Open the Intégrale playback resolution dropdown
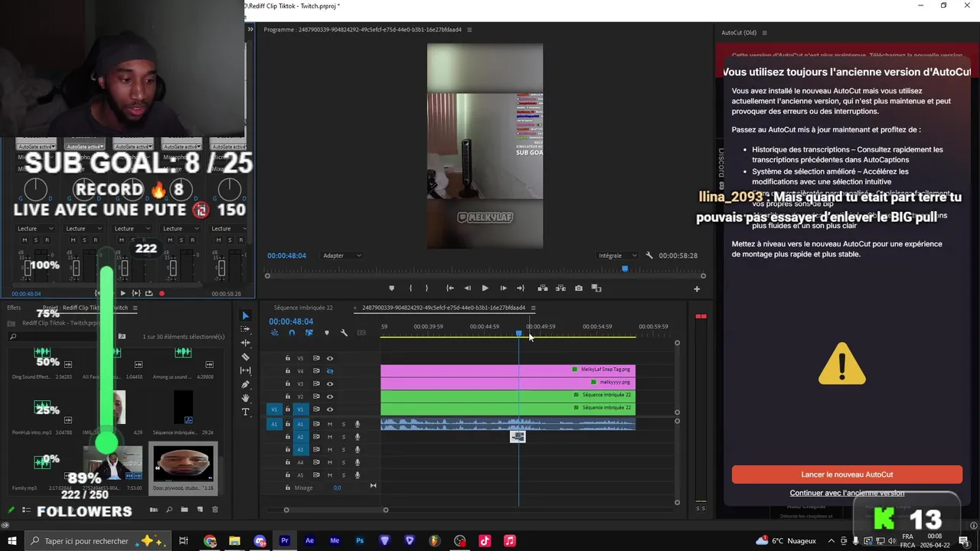980x551 pixels. [x=617, y=256]
